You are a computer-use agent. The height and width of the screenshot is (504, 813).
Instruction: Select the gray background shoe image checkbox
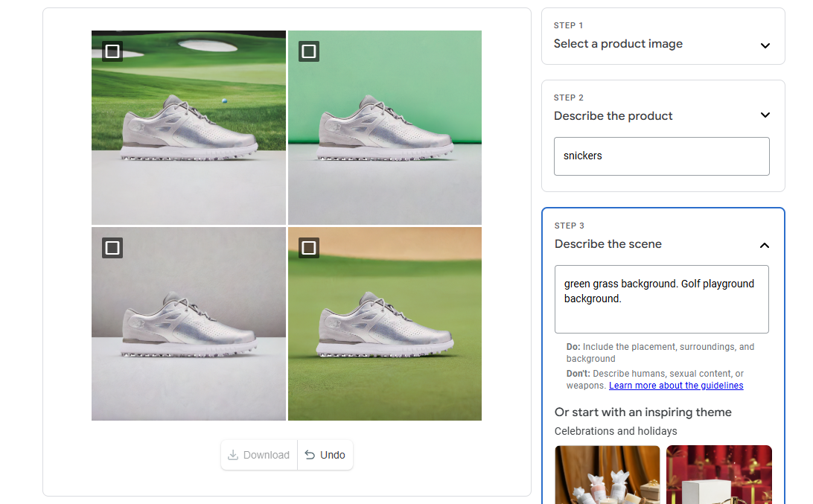tap(112, 248)
